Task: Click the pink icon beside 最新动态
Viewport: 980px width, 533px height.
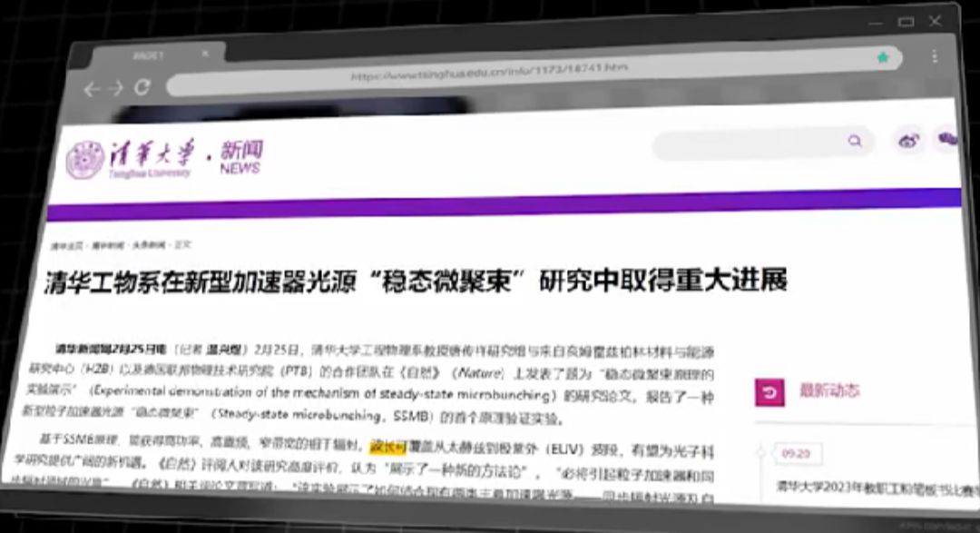Action: (769, 392)
